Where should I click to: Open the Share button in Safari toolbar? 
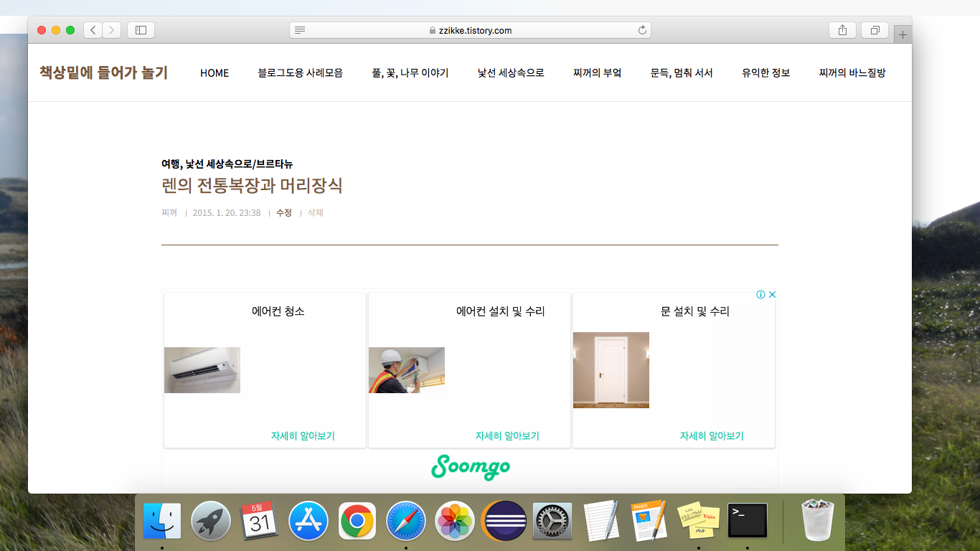842,30
